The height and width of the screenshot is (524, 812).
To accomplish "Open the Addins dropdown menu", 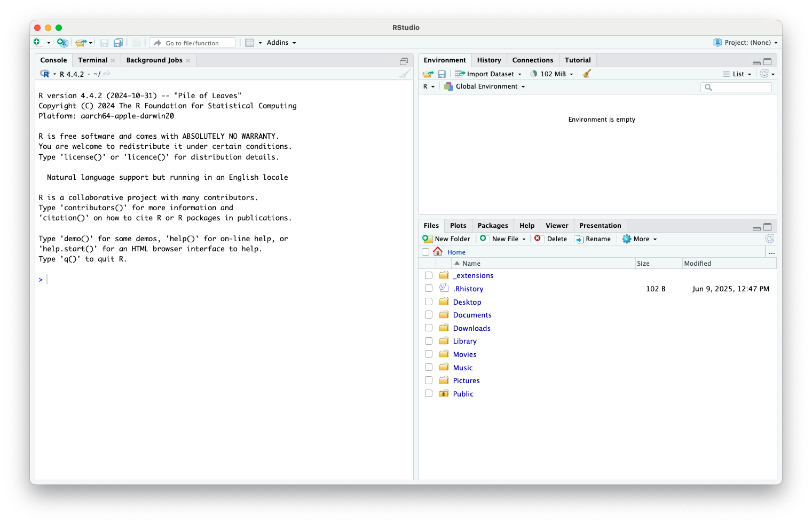I will [281, 43].
